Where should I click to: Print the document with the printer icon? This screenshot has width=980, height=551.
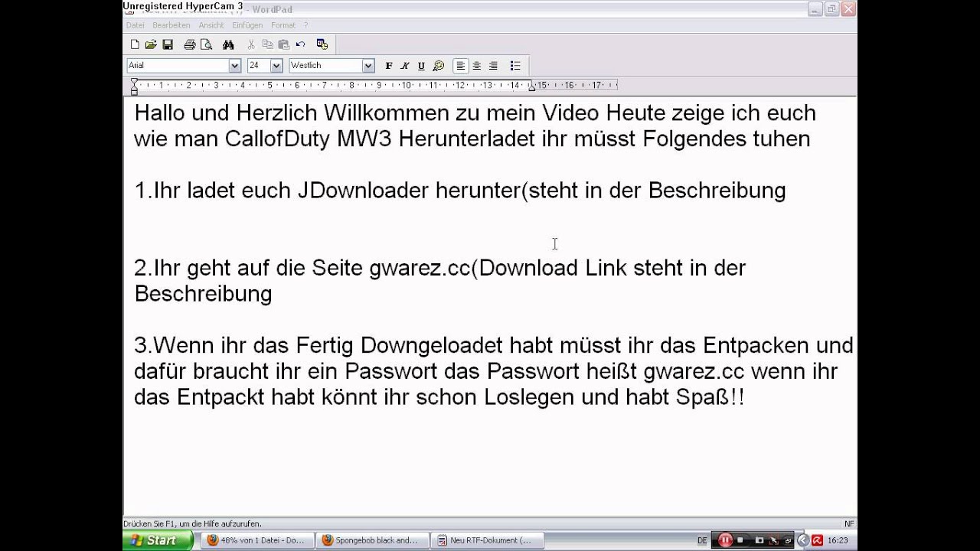(190, 45)
